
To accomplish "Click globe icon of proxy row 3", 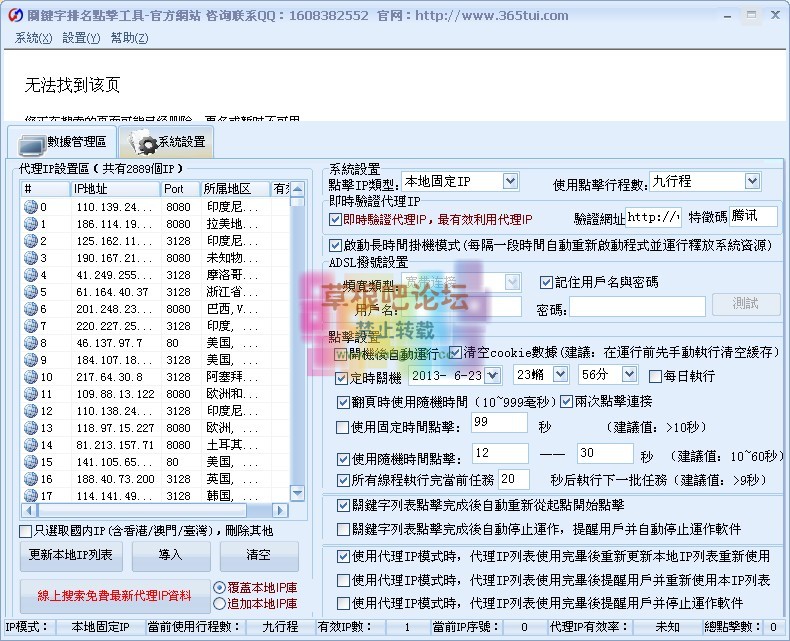I will coord(31,258).
